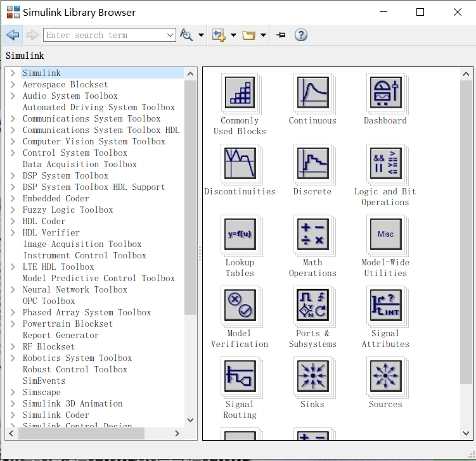Open the Math Operations library icon
This screenshot has height=461, width=476.
point(312,234)
